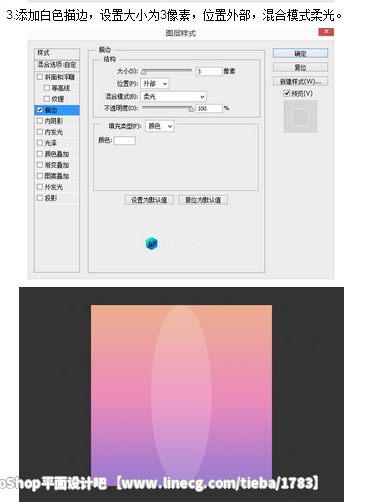Enable the 光泽 checkbox

(40, 143)
